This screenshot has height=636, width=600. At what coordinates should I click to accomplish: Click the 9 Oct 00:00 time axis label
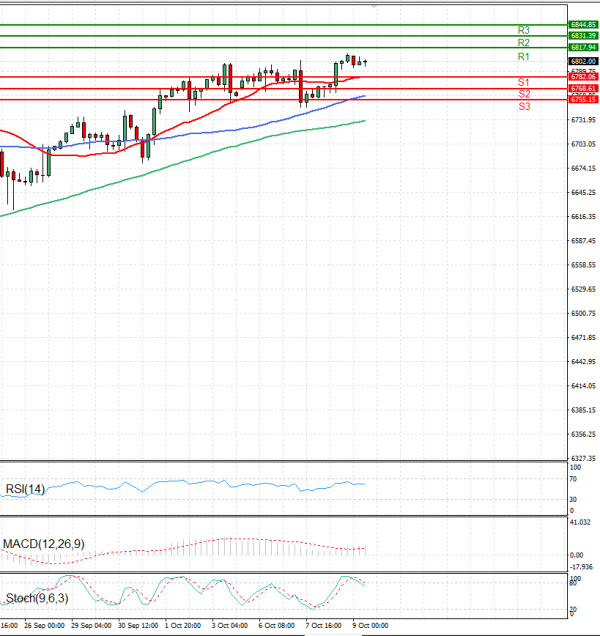[368, 625]
